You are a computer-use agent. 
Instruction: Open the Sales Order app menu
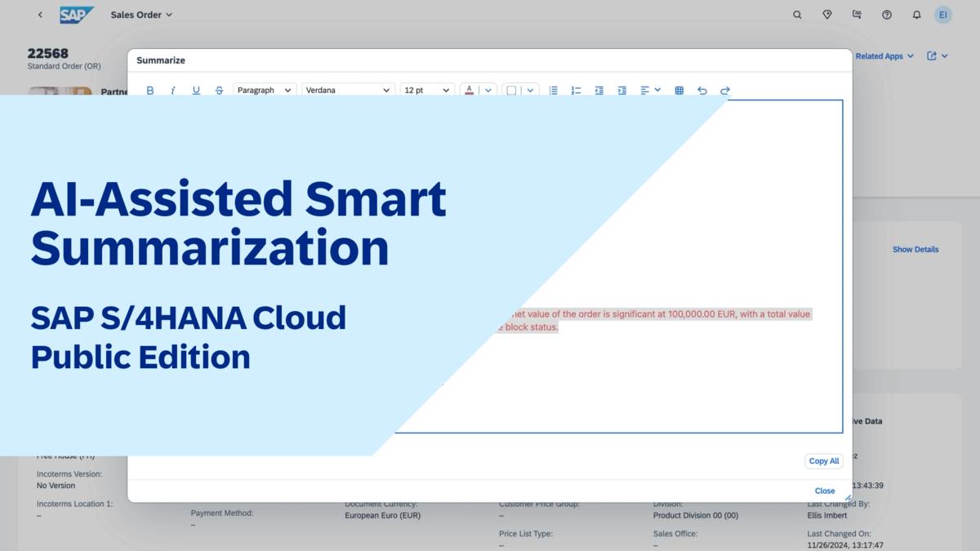click(141, 14)
